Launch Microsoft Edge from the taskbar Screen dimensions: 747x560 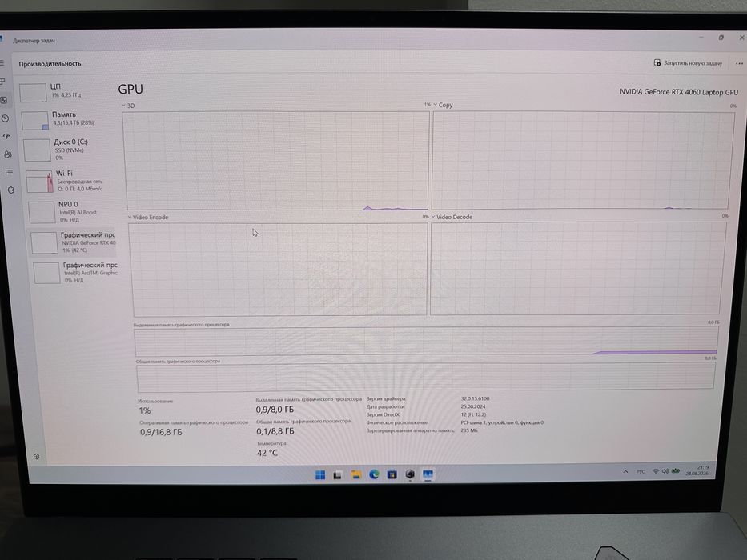point(374,474)
